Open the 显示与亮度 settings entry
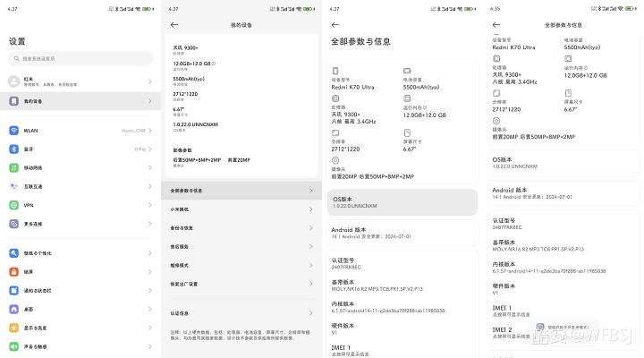This screenshot has width=644, height=358. coord(80,328)
